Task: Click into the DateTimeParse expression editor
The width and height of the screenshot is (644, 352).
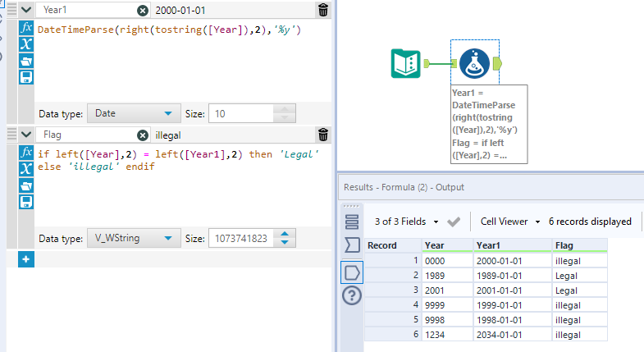Action: [x=183, y=60]
